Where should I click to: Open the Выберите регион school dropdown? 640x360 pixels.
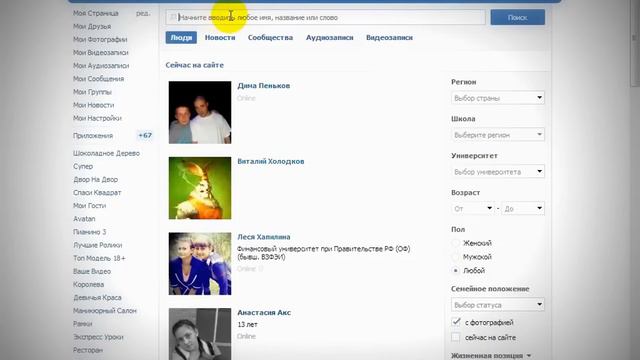click(x=498, y=135)
